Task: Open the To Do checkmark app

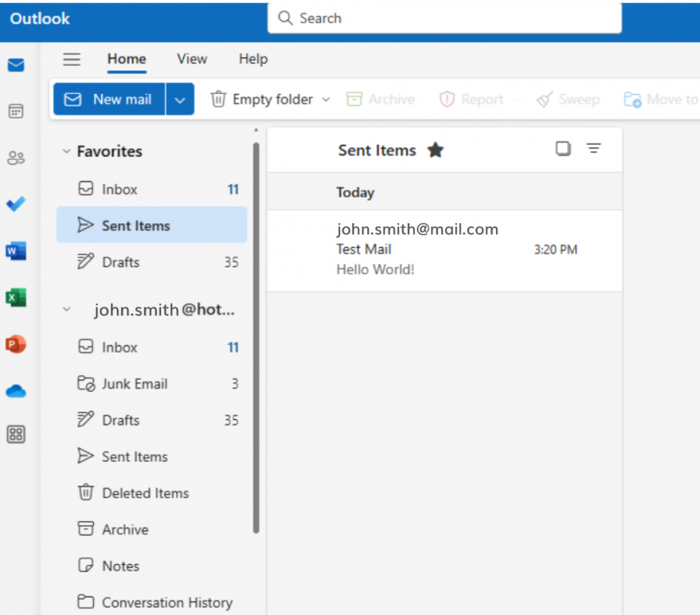Action: click(x=15, y=204)
